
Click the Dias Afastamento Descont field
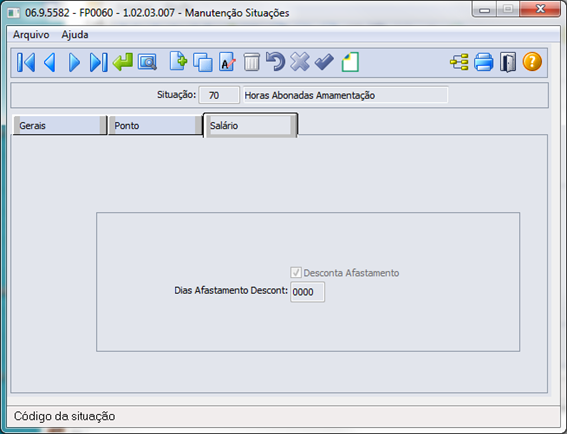click(307, 292)
